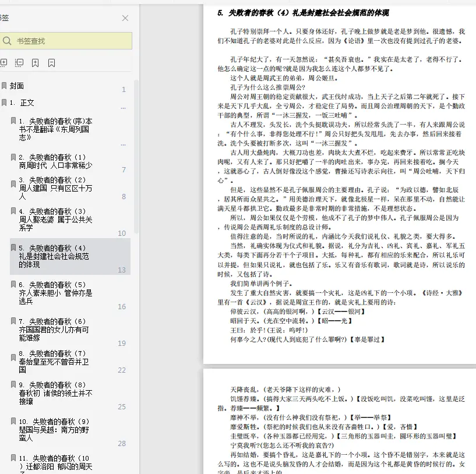This screenshot has width=476, height=474.
Task: Click the line 圭璧既卒 on second page
Action: [344, 436]
